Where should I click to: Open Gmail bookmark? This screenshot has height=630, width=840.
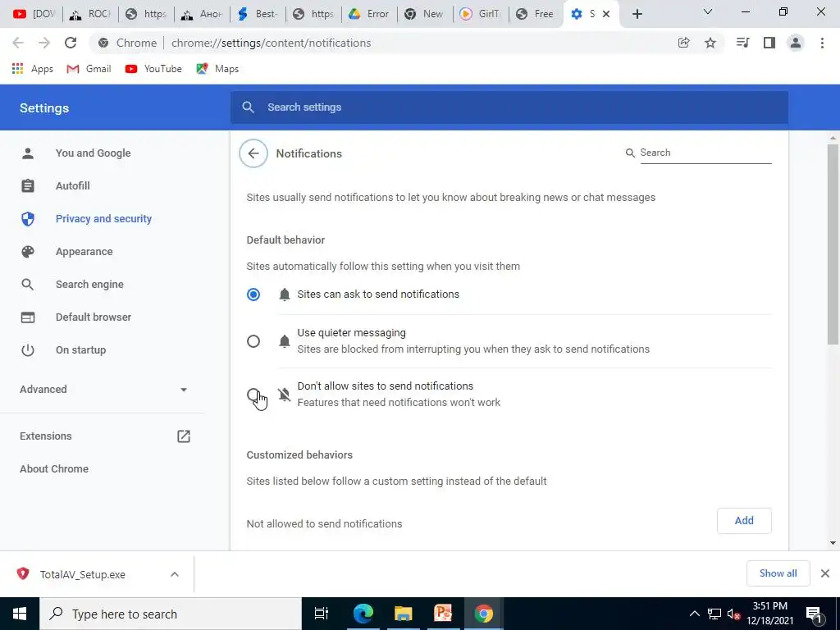coord(89,69)
